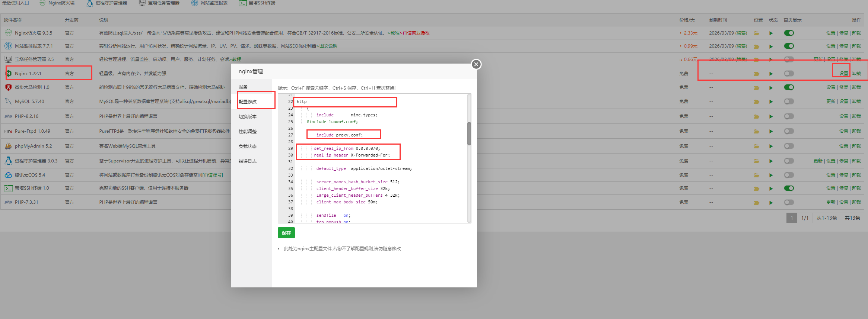
Task: Click the green 保存 button
Action: (286, 233)
